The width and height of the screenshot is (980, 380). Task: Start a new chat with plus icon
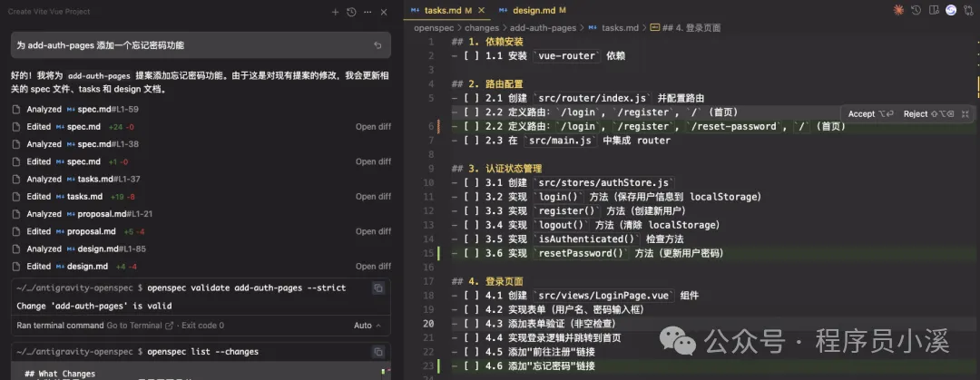336,12
